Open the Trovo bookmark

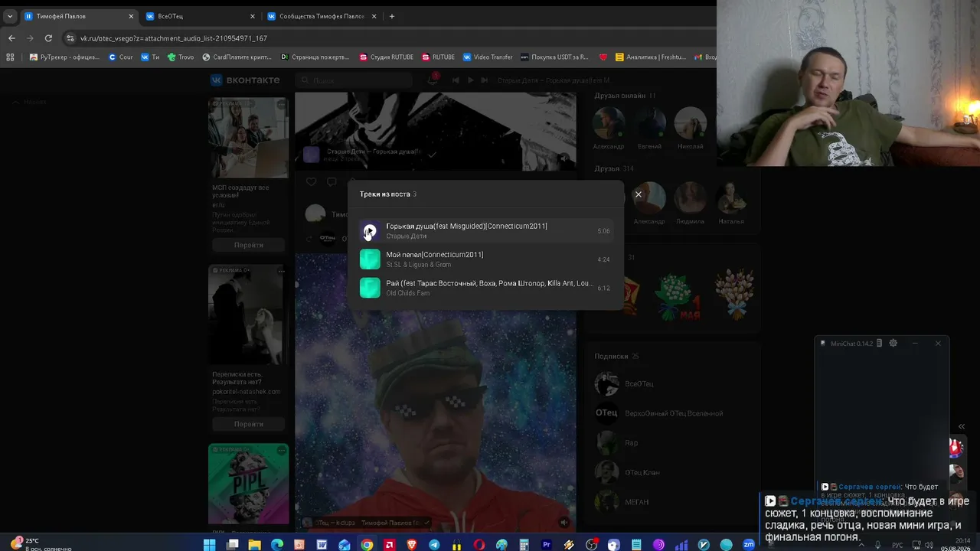pyautogui.click(x=181, y=57)
